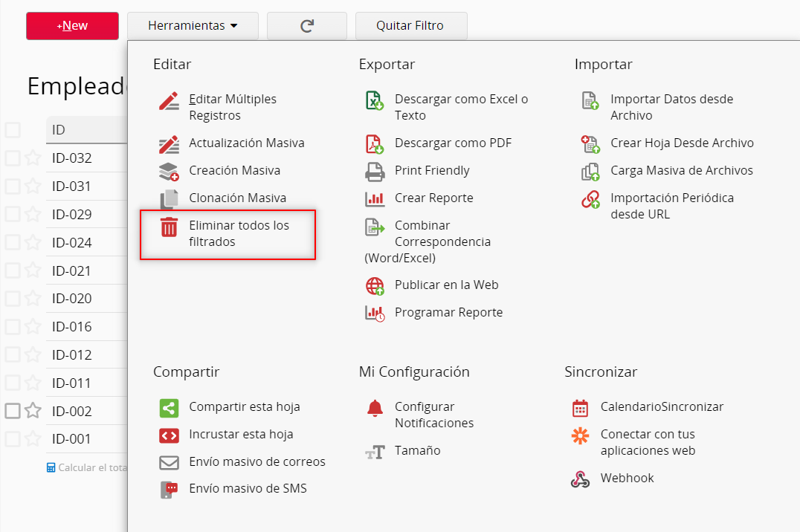The height and width of the screenshot is (532, 800).
Task: Click the red trash icon for Eliminar todos
Action: coord(169,227)
